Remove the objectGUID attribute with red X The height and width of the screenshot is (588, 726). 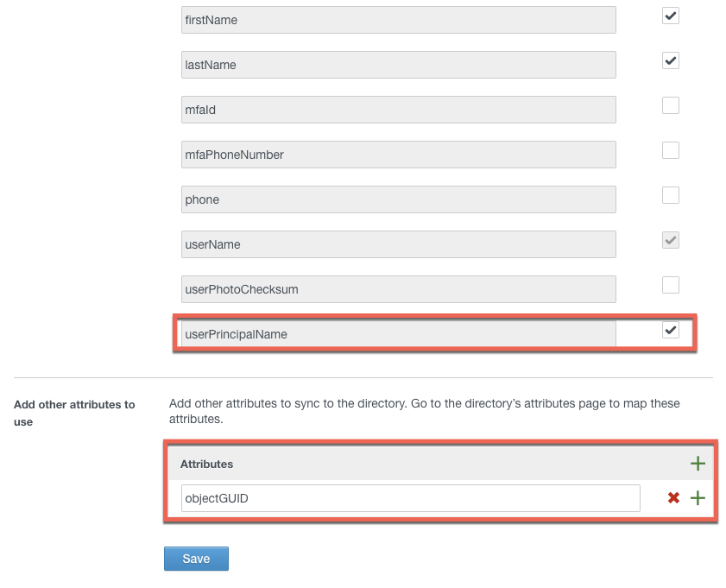pos(673,498)
